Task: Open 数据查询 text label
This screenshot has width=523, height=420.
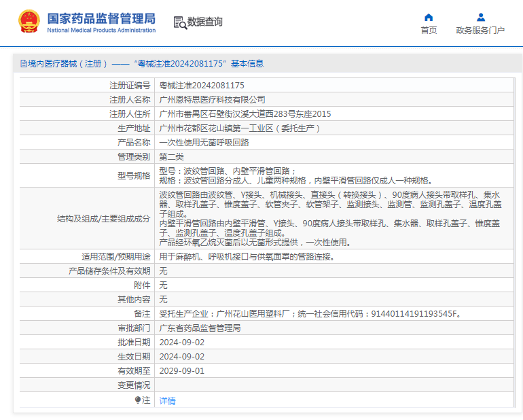Action: [205, 22]
